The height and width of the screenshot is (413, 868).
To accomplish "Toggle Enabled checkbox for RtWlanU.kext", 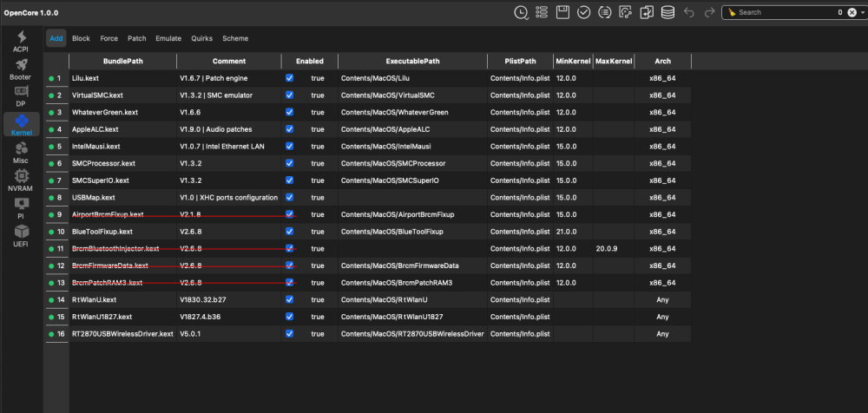I will point(290,299).
